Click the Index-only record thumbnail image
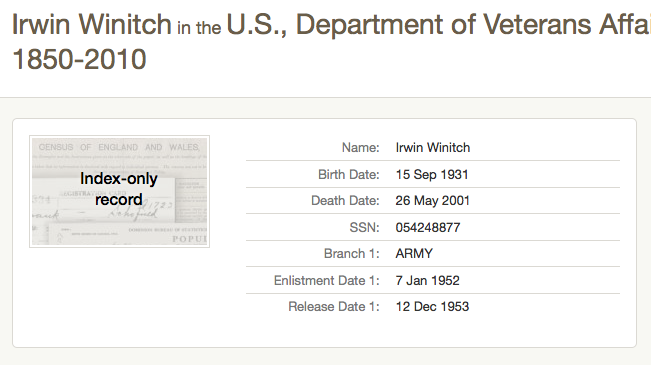651x365 pixels. tap(119, 191)
